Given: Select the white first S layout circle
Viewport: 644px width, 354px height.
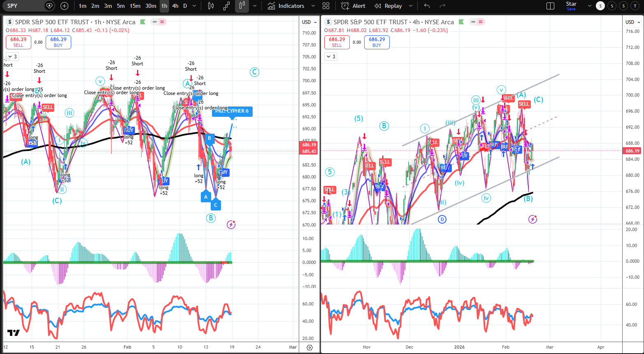Looking at the screenshot, I should 600,6.
